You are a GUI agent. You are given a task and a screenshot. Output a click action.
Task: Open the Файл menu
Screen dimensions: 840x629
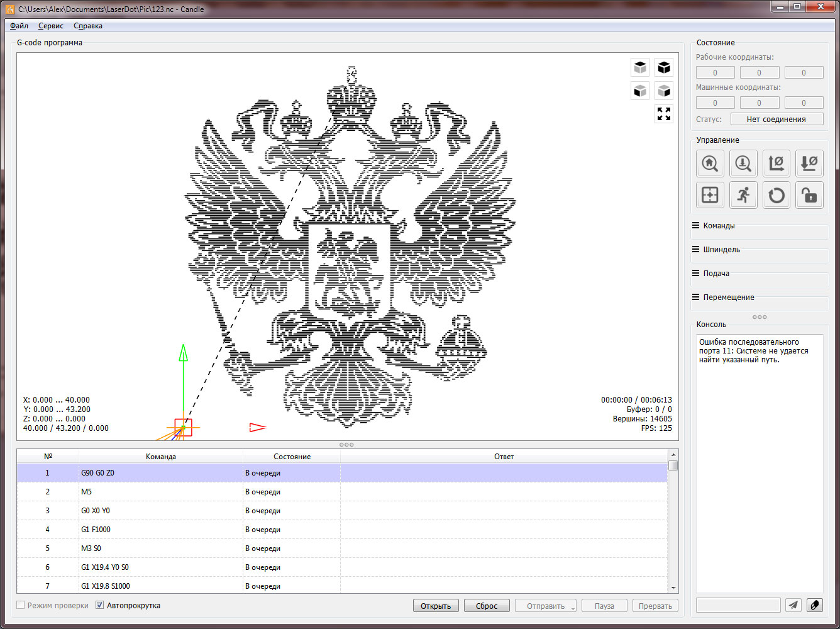click(19, 26)
